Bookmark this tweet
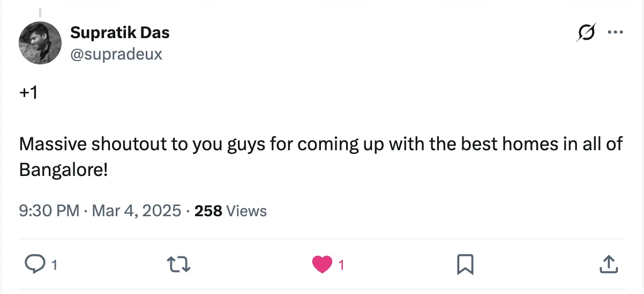The height and width of the screenshot is (294, 644). click(x=465, y=264)
